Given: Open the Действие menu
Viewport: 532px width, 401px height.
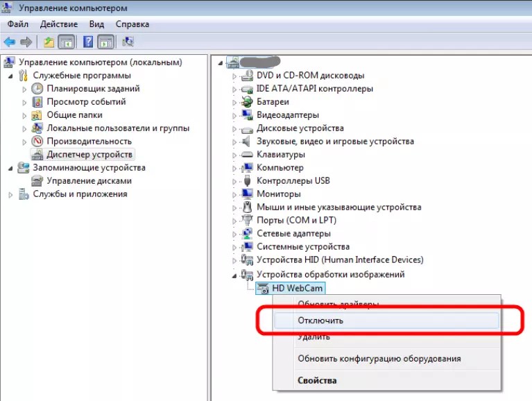Looking at the screenshot, I should [59, 24].
